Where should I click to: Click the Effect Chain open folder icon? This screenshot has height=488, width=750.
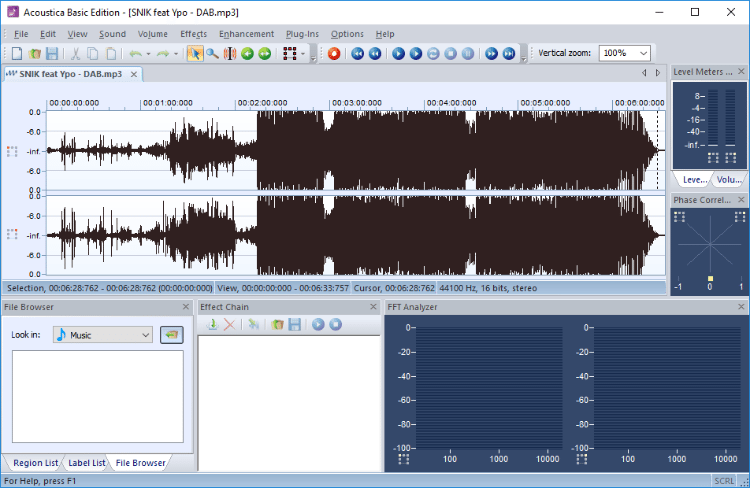click(x=277, y=324)
